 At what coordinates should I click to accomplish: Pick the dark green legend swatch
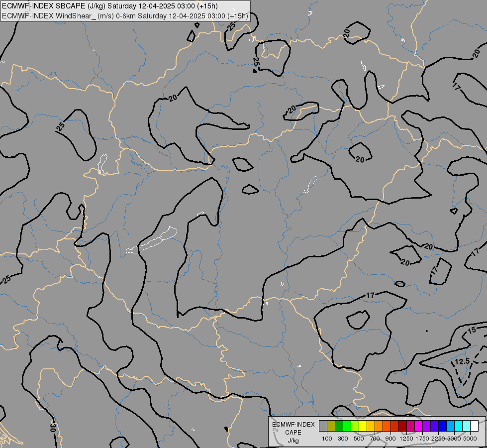[339, 426]
